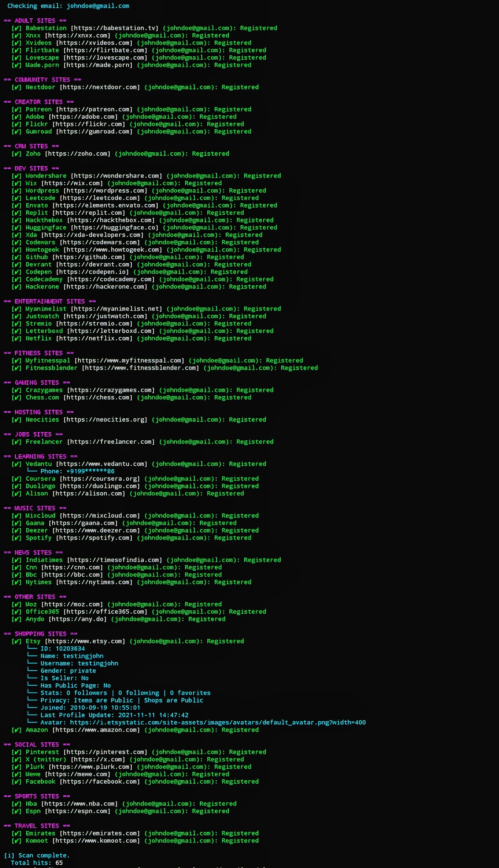
Task: Click the 'Total hits: 65' line
Action: 37,862
